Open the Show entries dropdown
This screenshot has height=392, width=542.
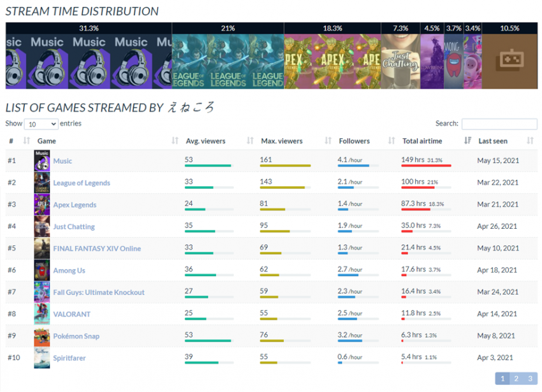click(41, 124)
